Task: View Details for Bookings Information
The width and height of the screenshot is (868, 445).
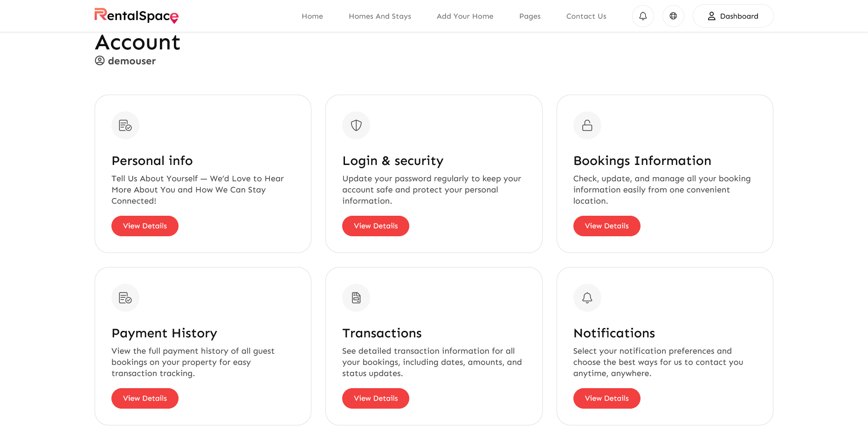Action: (607, 226)
